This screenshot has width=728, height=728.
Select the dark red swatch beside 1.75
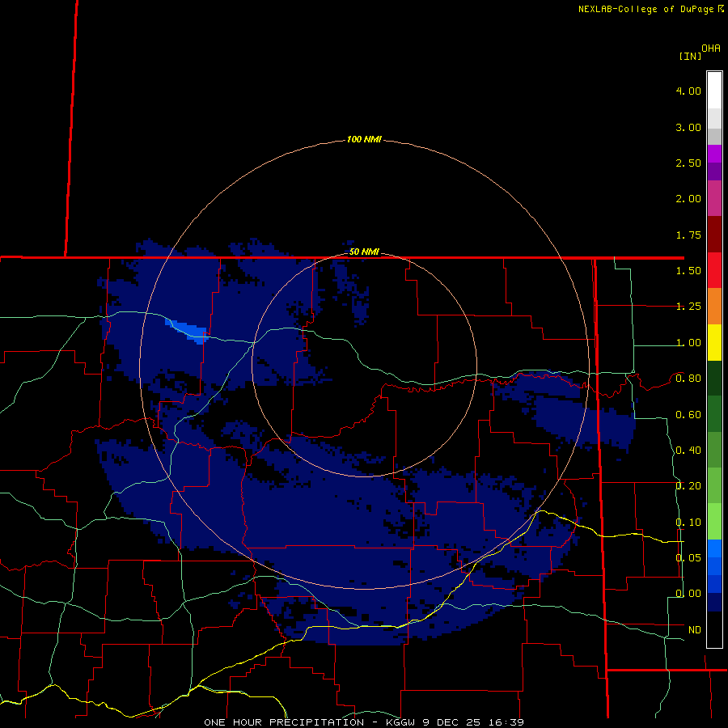tap(714, 235)
